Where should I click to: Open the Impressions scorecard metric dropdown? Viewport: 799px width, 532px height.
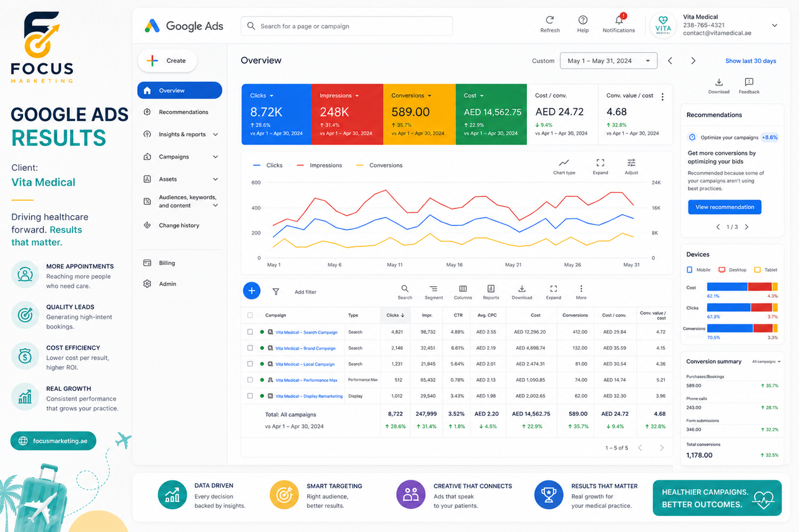click(357, 95)
